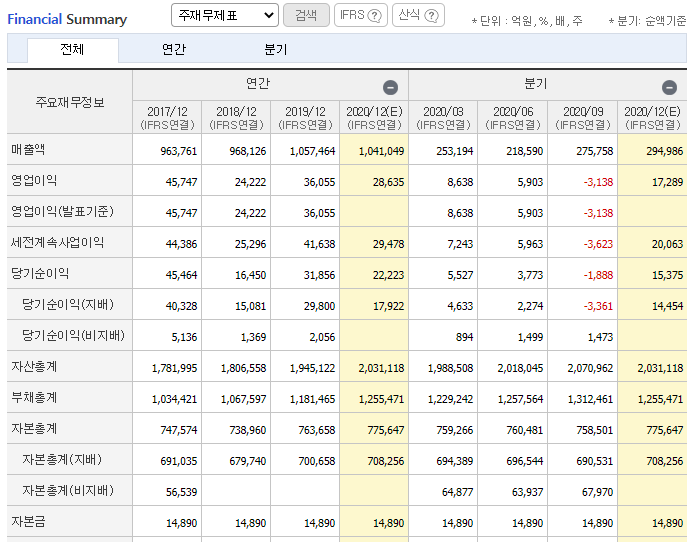Click the 분기: 순액기준 note
This screenshot has width=693, height=542.
point(647,21)
